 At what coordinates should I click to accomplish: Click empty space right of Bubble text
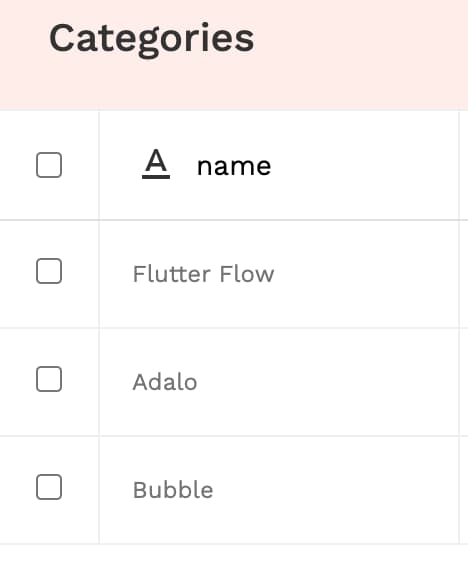[x=337, y=490]
